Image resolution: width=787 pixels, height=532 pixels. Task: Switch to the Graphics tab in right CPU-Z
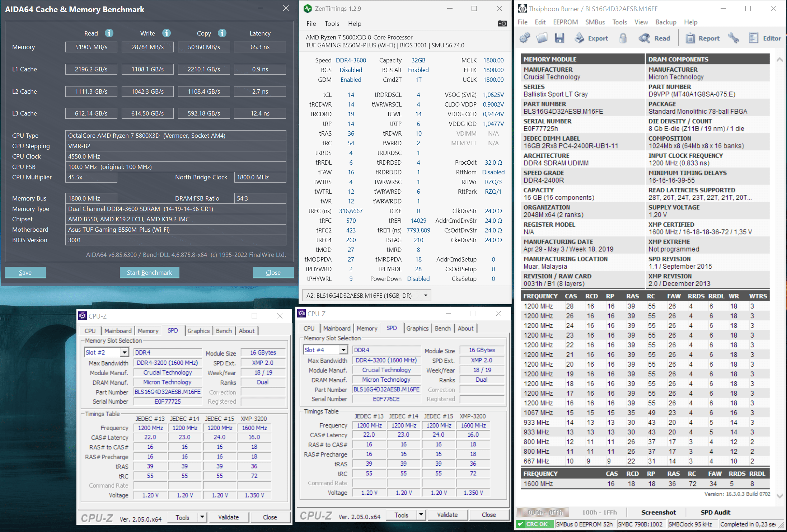coord(417,328)
